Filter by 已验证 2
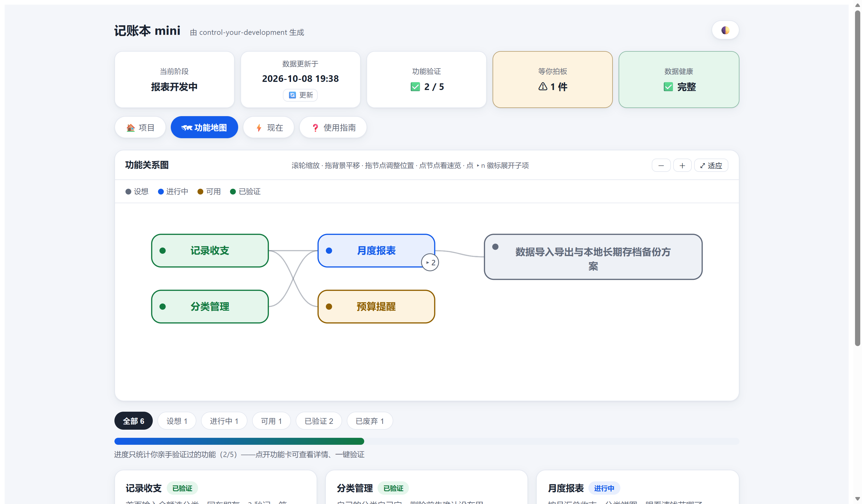862x504 pixels. [319, 421]
